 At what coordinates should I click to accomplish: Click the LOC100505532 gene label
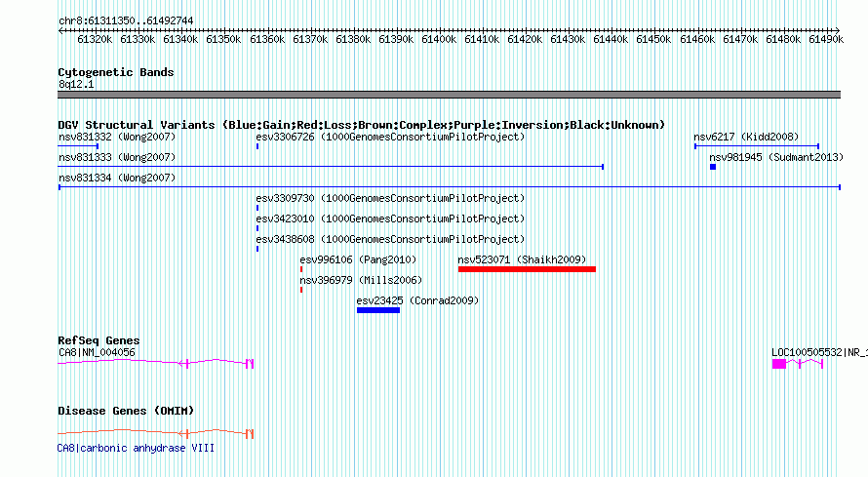[x=820, y=352]
